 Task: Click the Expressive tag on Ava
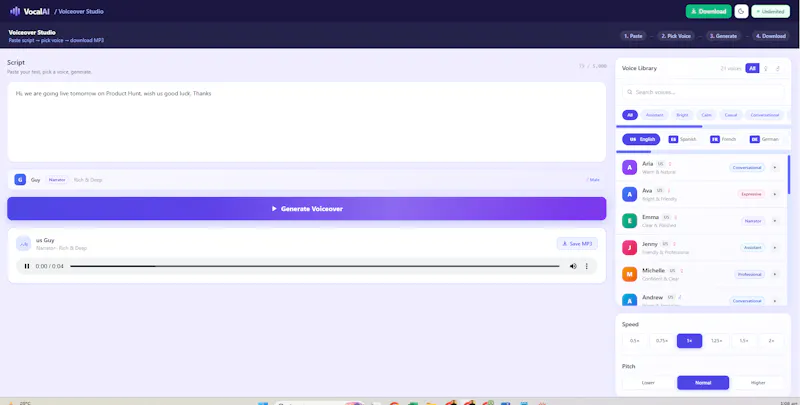pyautogui.click(x=752, y=194)
